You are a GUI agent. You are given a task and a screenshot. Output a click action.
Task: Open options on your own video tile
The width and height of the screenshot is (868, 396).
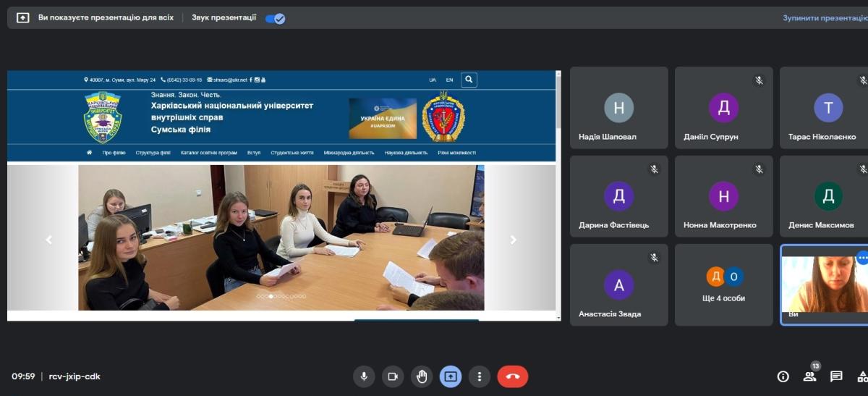click(x=861, y=258)
